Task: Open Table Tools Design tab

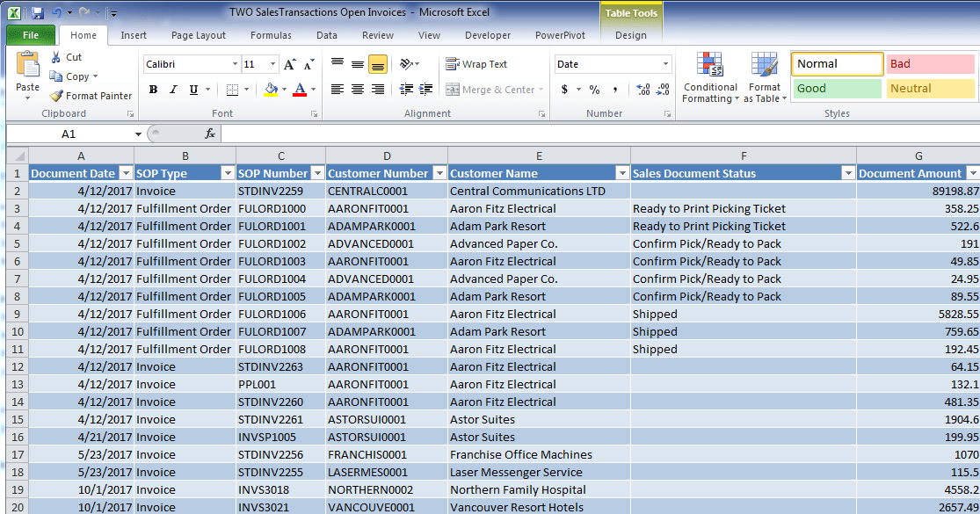Action: 630,35
